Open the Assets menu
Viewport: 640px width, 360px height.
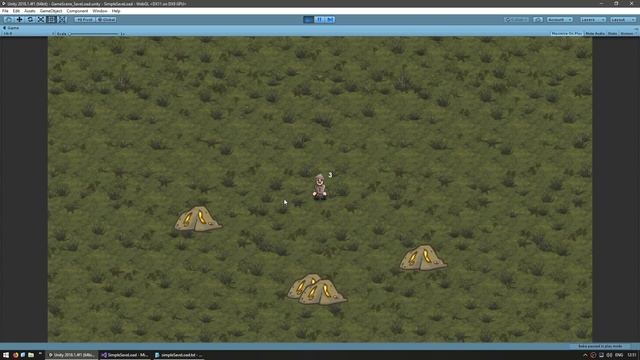pyautogui.click(x=29, y=11)
